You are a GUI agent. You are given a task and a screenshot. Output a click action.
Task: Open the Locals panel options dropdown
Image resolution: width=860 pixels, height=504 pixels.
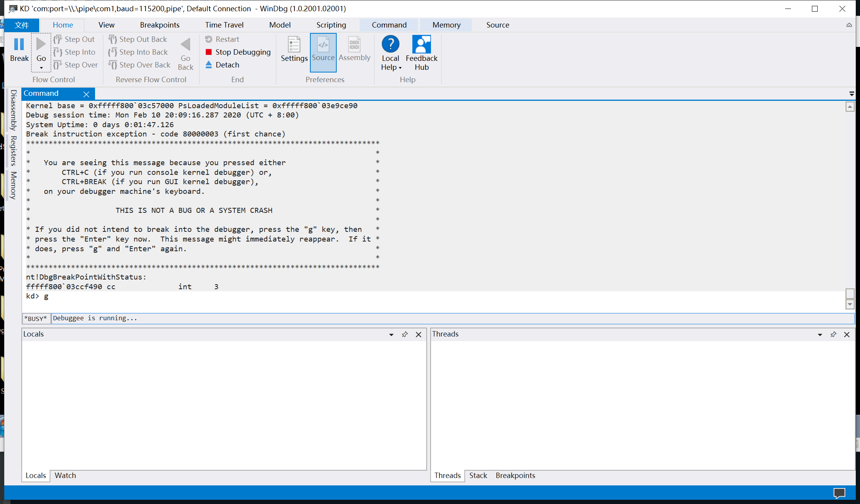(391, 335)
